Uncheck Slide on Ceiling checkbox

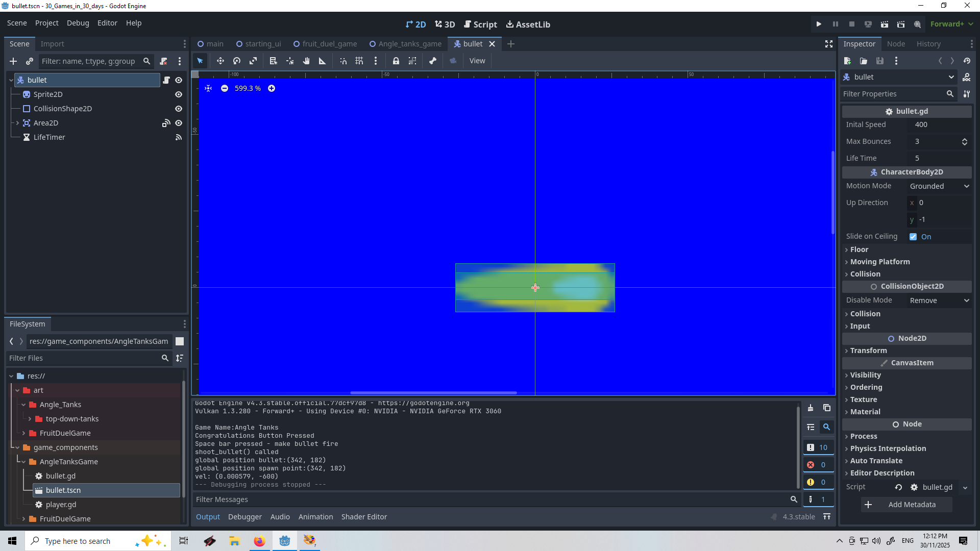913,237
